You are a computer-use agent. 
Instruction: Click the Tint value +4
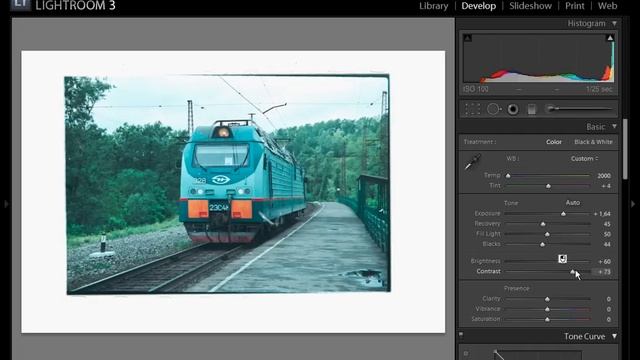point(606,186)
